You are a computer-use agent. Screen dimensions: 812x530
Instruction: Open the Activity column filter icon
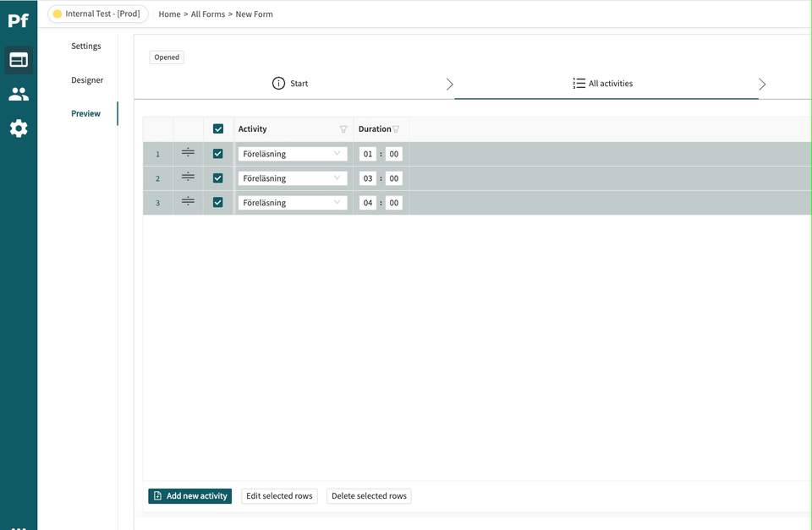pyautogui.click(x=343, y=129)
